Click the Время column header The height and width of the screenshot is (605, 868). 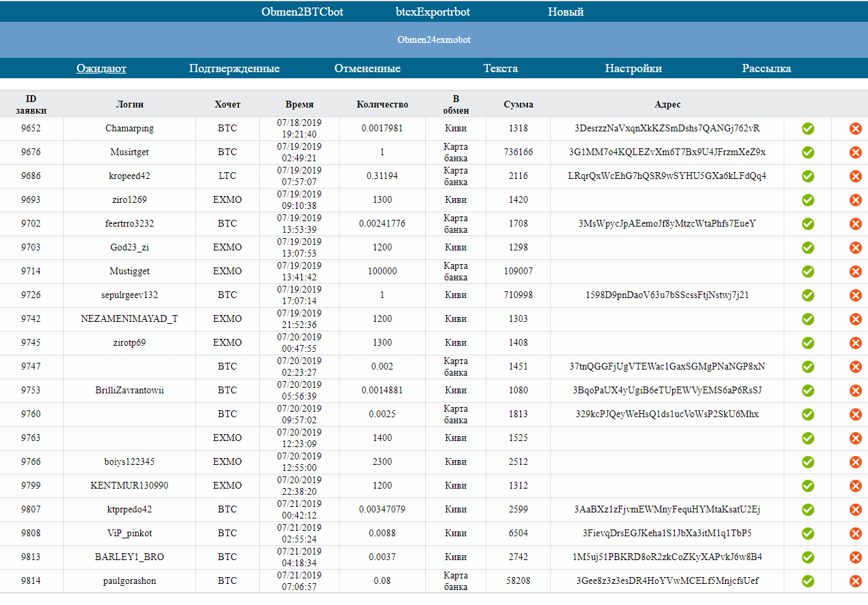pyautogui.click(x=300, y=105)
